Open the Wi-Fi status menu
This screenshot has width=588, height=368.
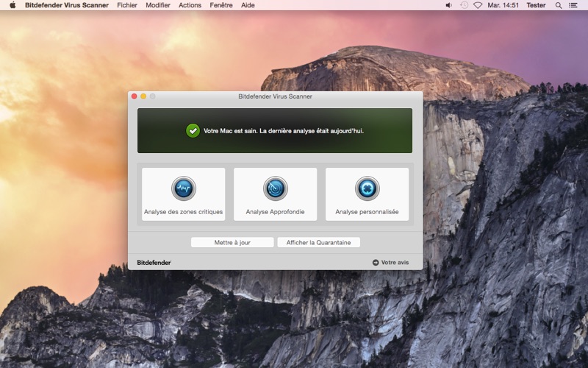[x=478, y=5]
